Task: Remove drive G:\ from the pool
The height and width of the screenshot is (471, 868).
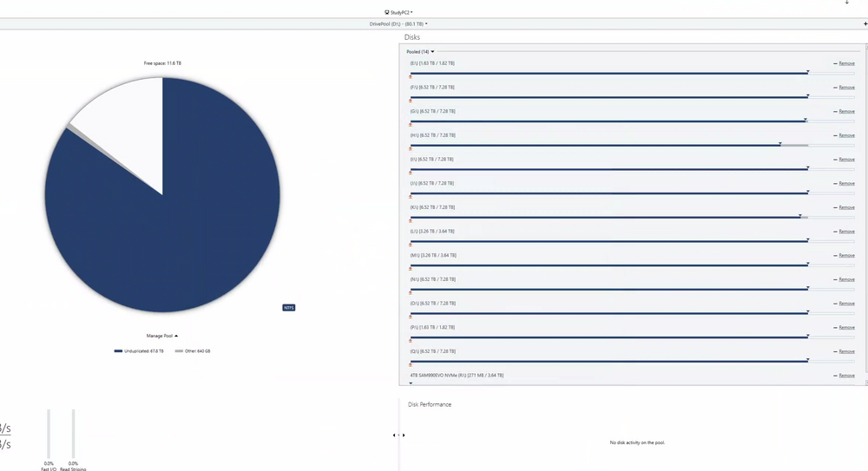Action: click(x=845, y=111)
